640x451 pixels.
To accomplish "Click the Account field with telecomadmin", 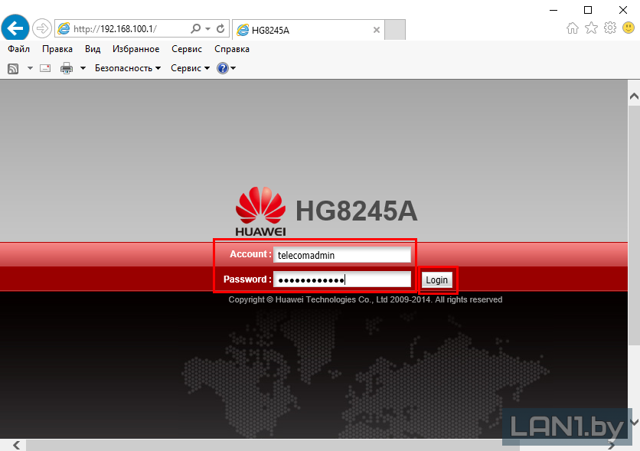I will 342,255.
